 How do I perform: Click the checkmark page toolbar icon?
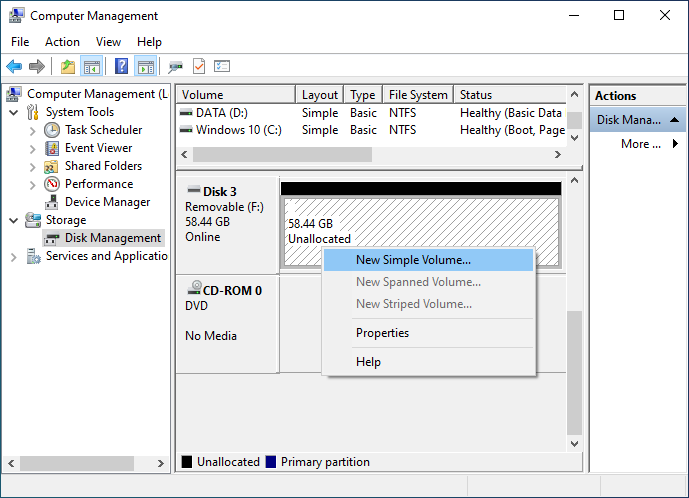[x=198, y=67]
